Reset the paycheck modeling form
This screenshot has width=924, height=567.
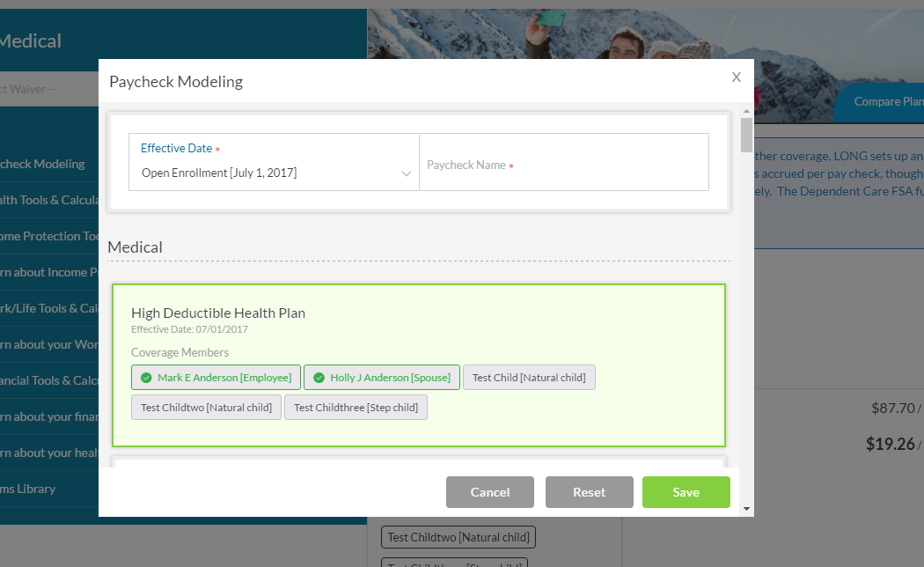[589, 492]
